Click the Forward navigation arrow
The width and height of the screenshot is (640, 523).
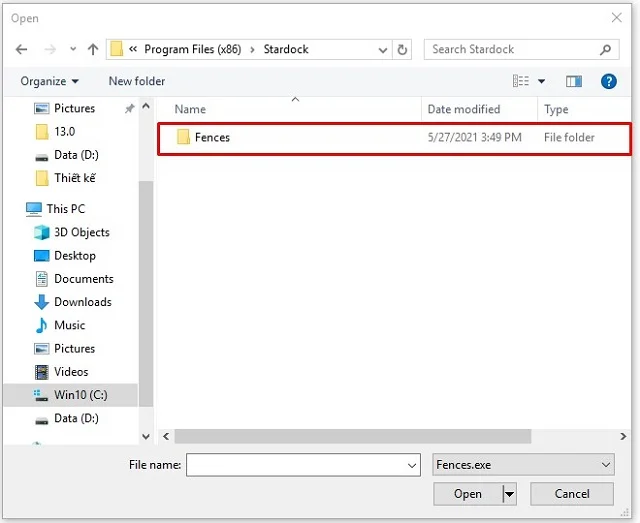(50, 50)
